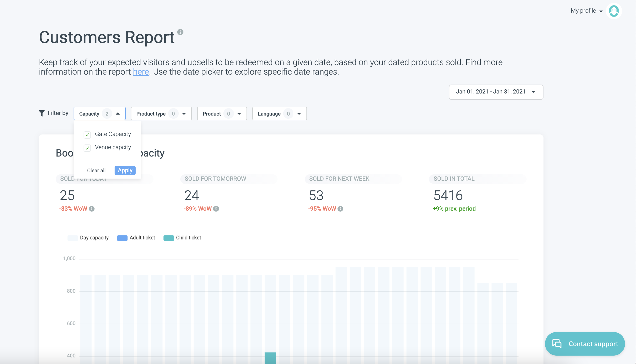This screenshot has height=364, width=636.
Task: Click info icon next to -95% WoW
Action: pos(340,209)
